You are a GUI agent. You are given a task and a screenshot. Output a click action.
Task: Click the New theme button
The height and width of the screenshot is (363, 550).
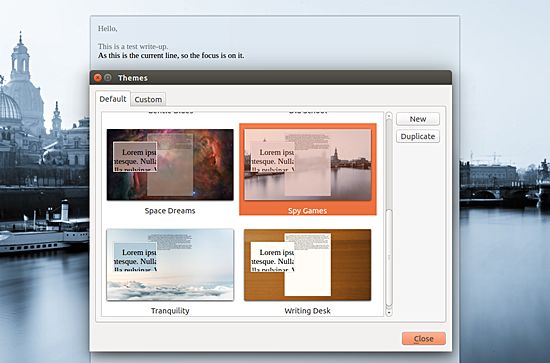click(418, 119)
